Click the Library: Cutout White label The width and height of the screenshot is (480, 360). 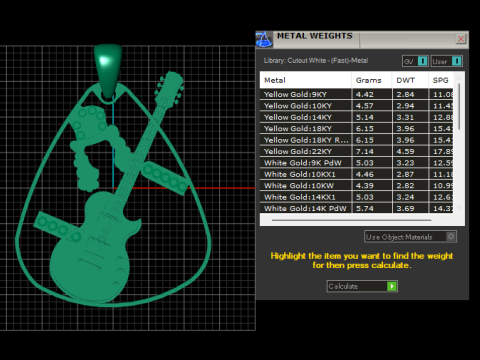316,61
